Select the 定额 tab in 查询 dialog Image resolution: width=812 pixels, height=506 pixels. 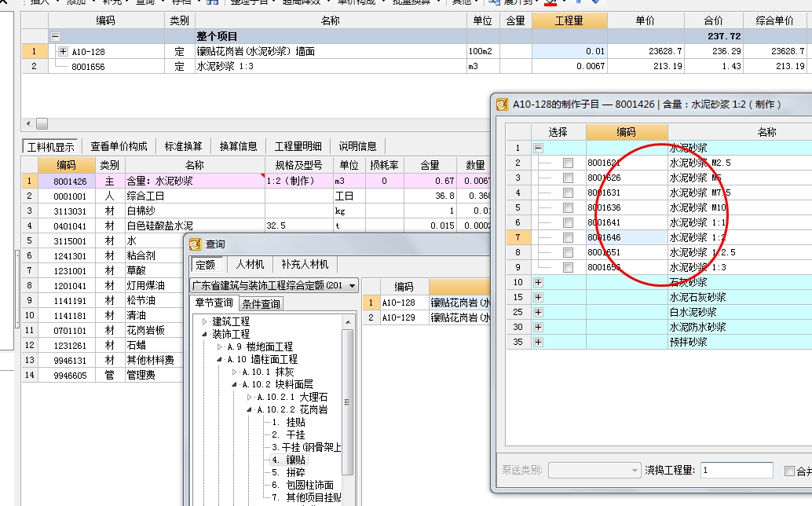point(206,265)
